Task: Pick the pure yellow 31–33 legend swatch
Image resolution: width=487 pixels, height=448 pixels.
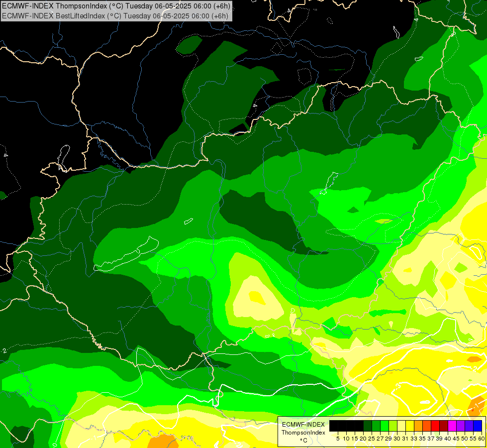Action: pos(410,426)
